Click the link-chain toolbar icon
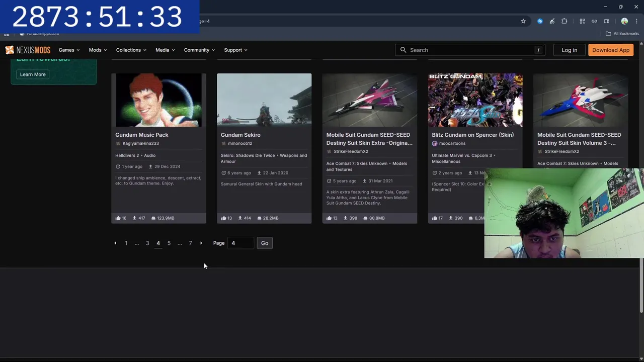 (x=594, y=21)
